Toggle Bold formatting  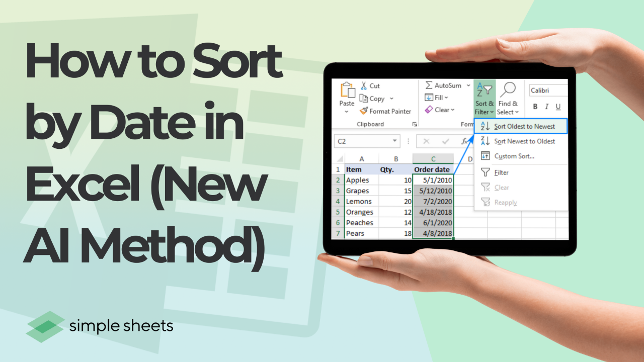point(535,107)
